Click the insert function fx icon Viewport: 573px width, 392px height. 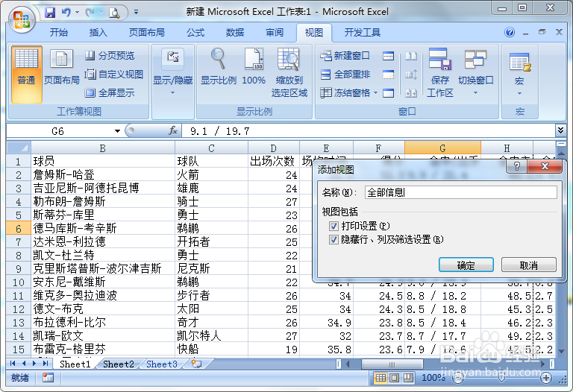(173, 130)
